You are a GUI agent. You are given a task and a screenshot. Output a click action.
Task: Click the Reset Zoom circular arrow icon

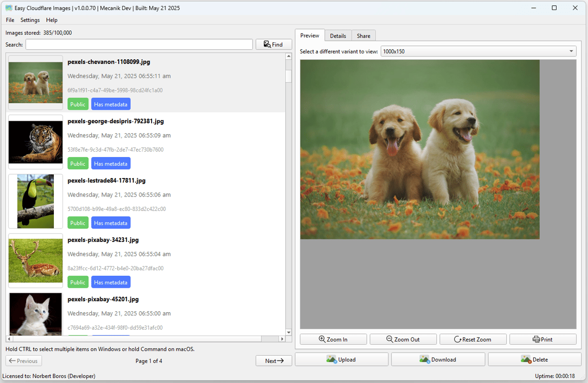click(457, 339)
